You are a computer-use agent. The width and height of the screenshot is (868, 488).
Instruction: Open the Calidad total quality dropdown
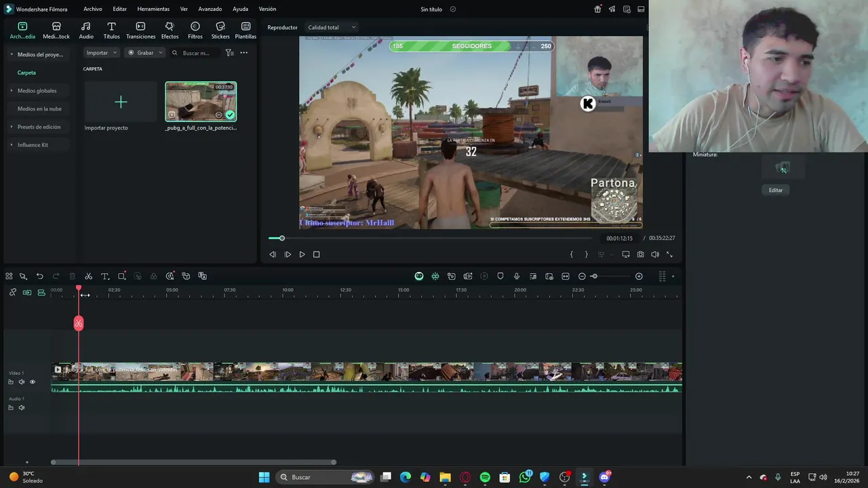click(332, 27)
